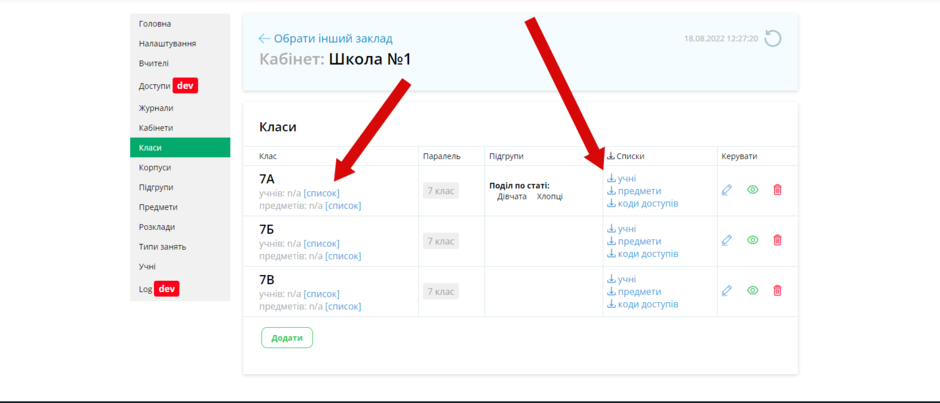This screenshot has height=403, width=940.
Task: Edit class 7А with pencil icon
Action: pyautogui.click(x=727, y=190)
